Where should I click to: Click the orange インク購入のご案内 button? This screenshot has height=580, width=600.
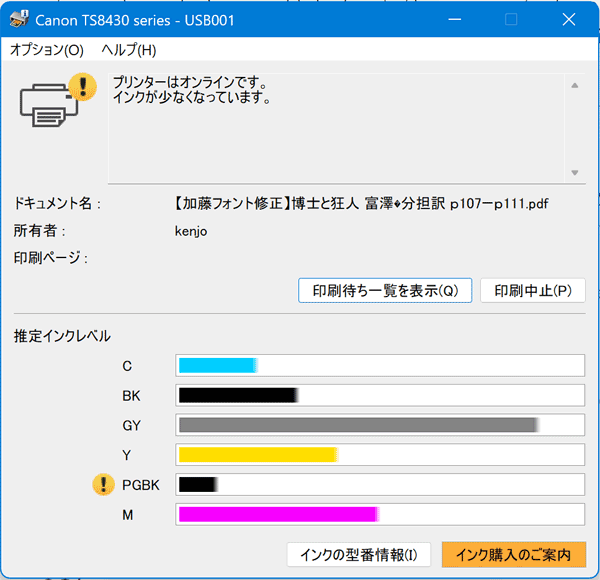click(513, 554)
